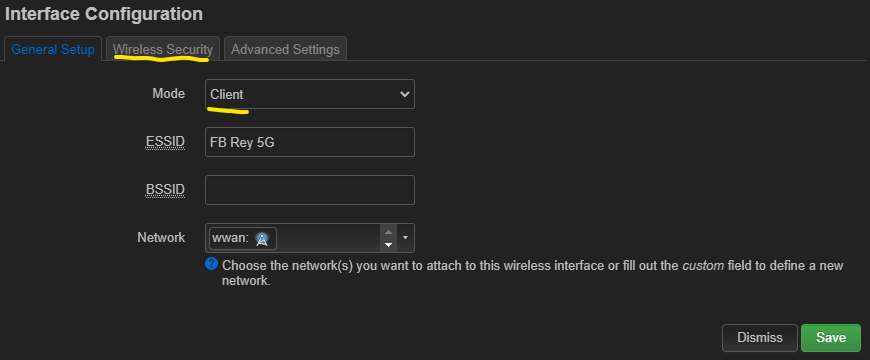Save the interface configuration

tap(831, 338)
